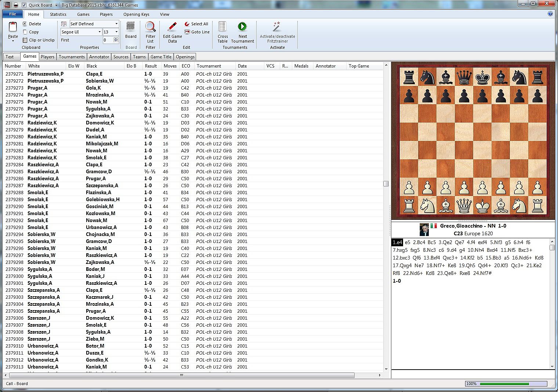Expand the Self Defined dropdown

pos(116,24)
